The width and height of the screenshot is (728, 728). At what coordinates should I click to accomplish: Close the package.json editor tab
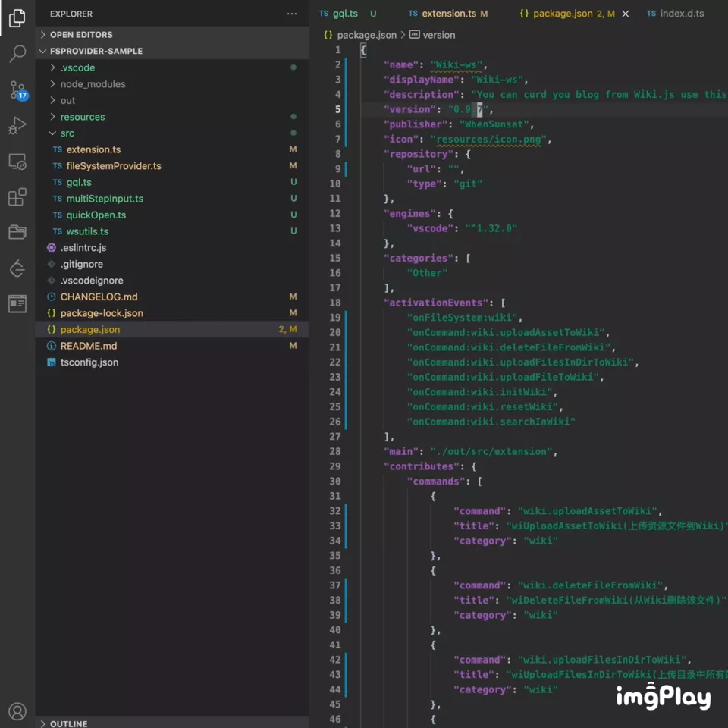(626, 14)
